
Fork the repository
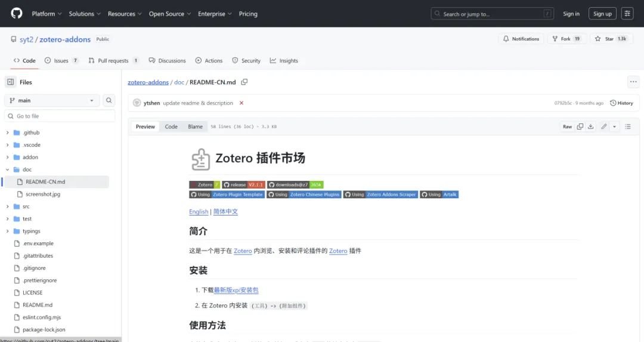click(566, 39)
